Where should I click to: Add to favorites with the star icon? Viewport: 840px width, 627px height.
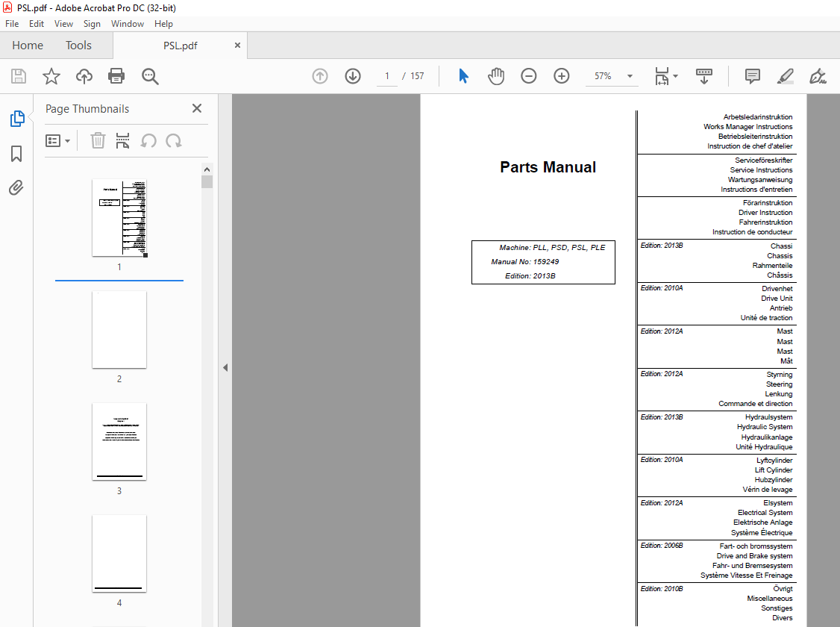pos(51,76)
